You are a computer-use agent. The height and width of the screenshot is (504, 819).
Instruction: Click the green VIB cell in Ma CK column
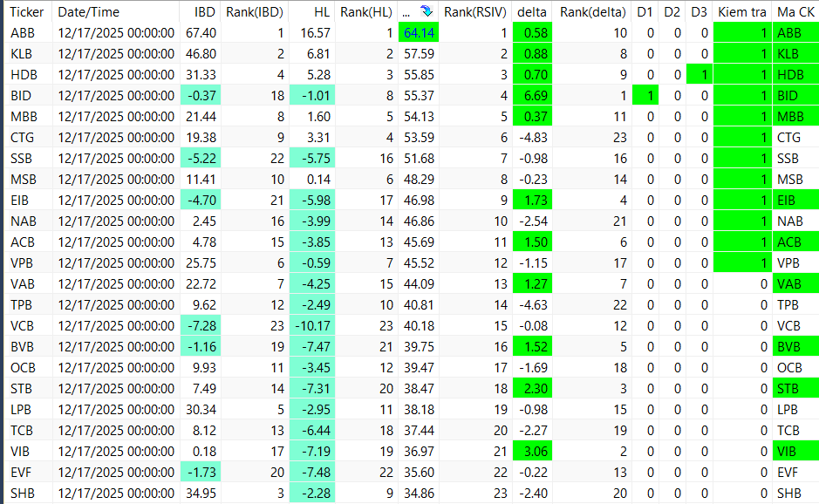(x=795, y=452)
